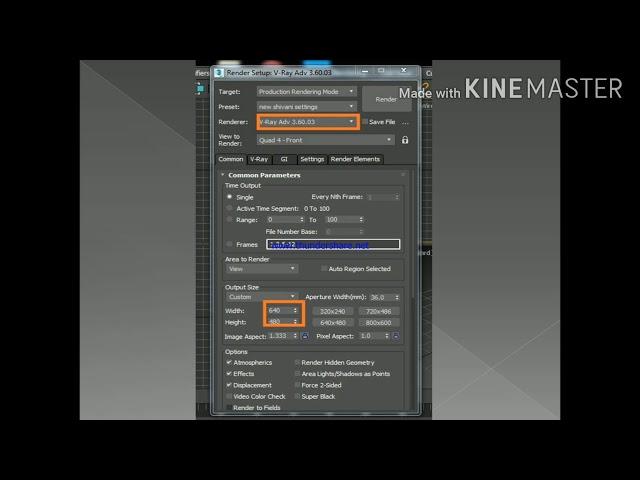This screenshot has height=480, width=640.
Task: Adjust the Aperture Width spinner arrows
Action: pyautogui.click(x=397, y=297)
